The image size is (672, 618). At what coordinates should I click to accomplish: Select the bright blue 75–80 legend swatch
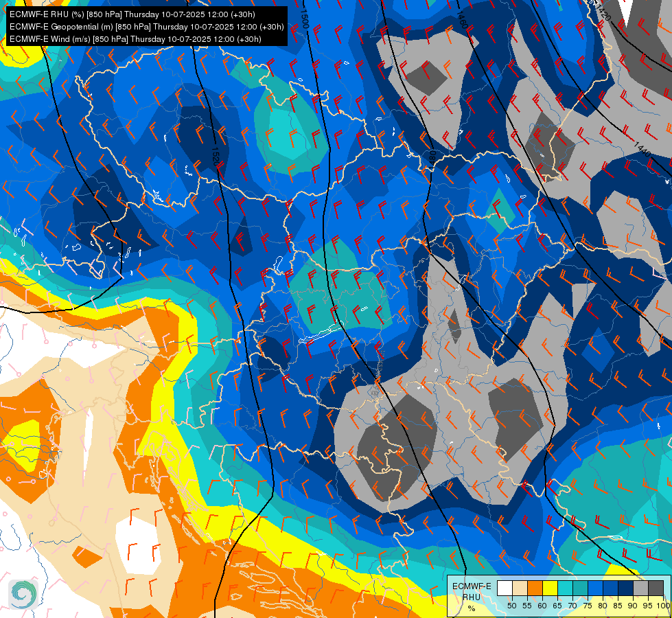click(596, 588)
